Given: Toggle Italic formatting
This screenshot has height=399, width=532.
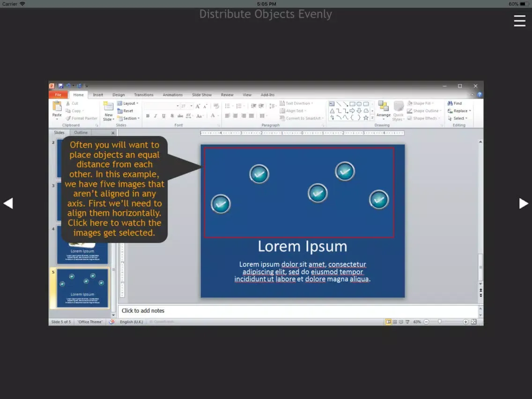Looking at the screenshot, I should [155, 116].
